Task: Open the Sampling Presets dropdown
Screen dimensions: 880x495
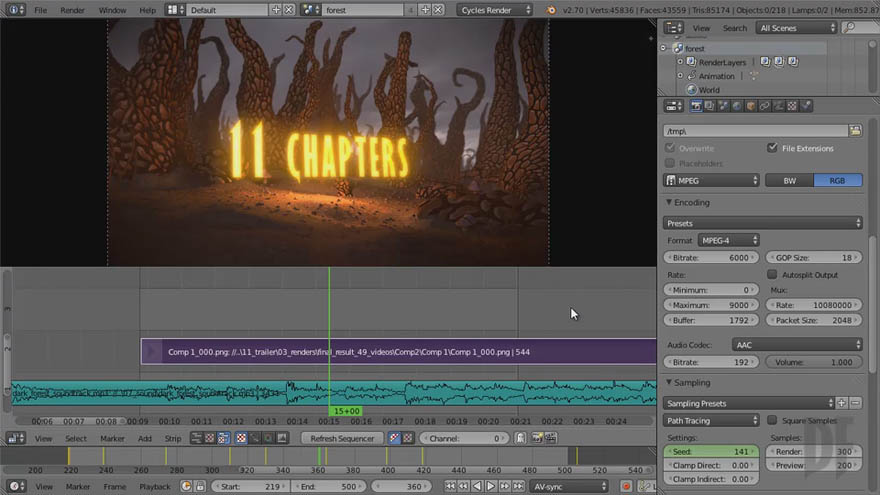Action: click(x=749, y=403)
